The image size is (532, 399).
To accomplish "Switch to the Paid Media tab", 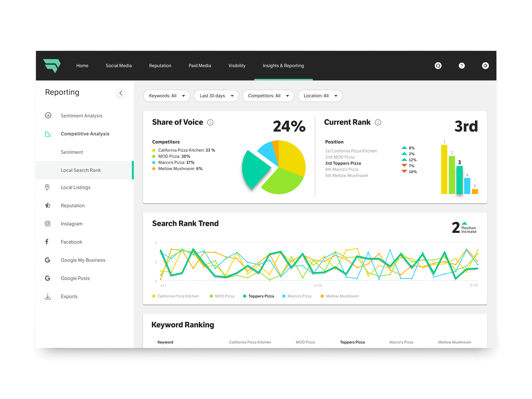I will [x=200, y=66].
